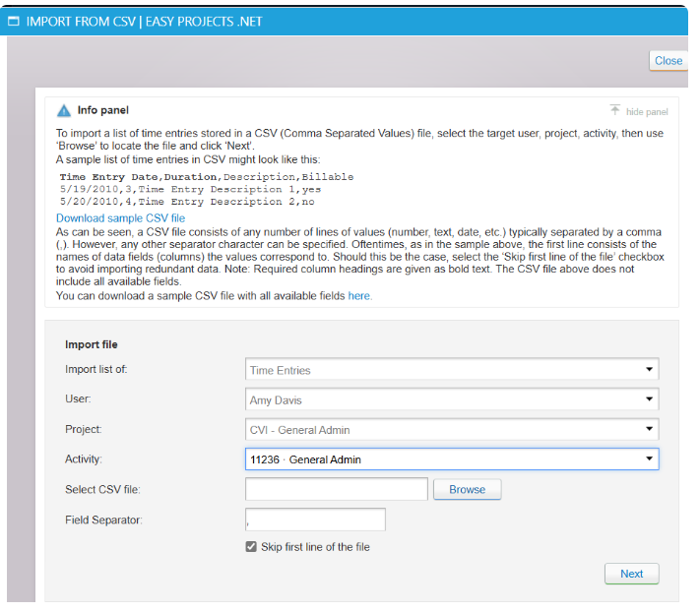Uncheck Skip first line of the file
The height and width of the screenshot is (612, 700).
pos(251,547)
